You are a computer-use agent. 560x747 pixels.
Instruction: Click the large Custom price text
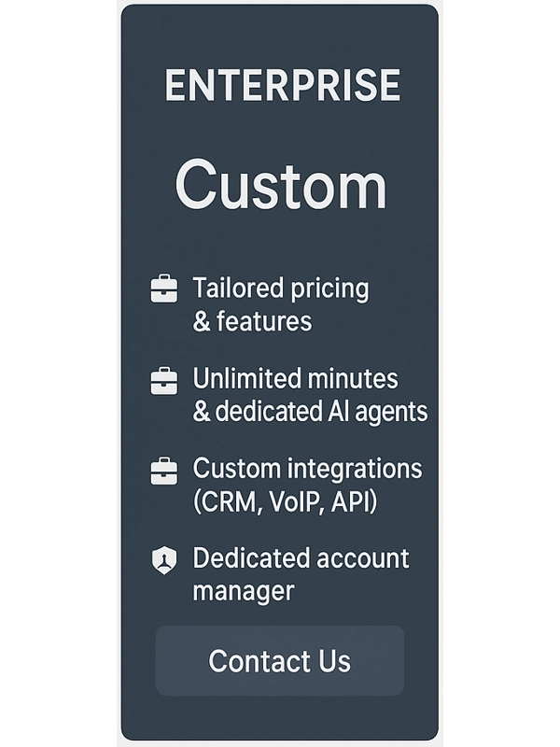(x=281, y=185)
